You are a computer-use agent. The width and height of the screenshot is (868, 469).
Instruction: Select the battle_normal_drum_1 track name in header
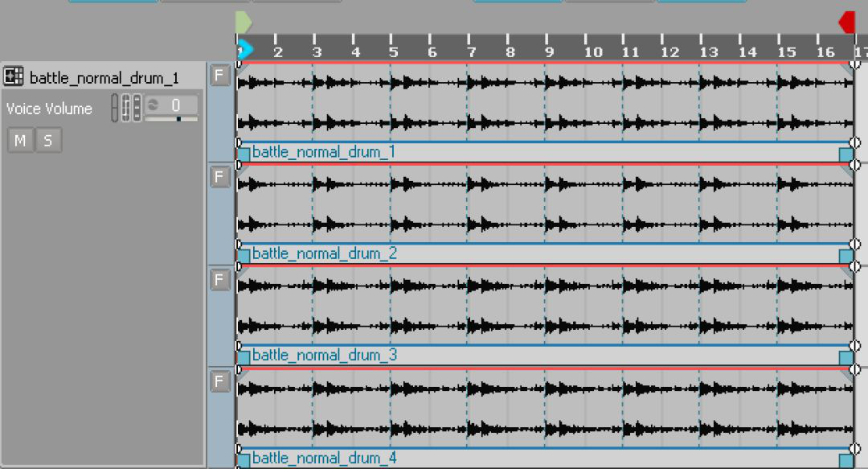104,78
